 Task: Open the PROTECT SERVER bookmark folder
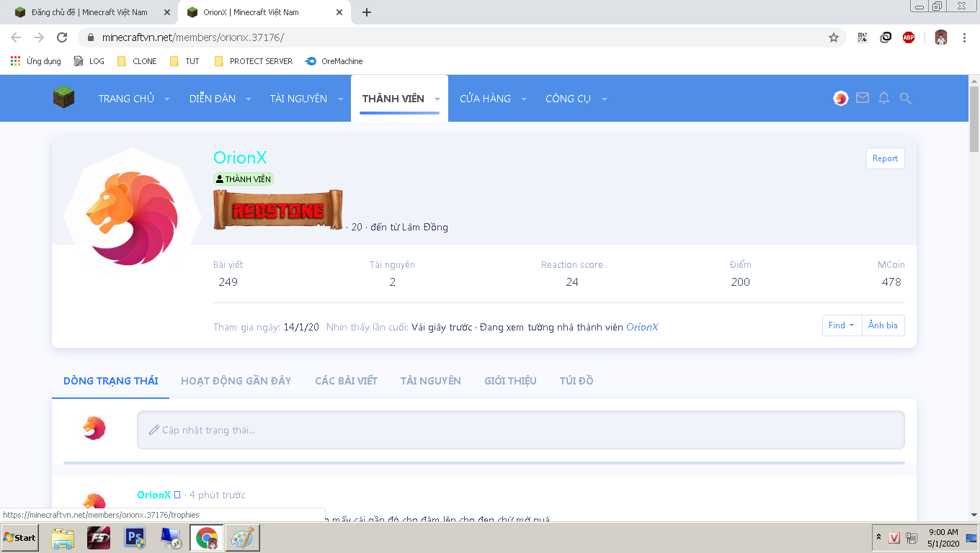pos(254,61)
